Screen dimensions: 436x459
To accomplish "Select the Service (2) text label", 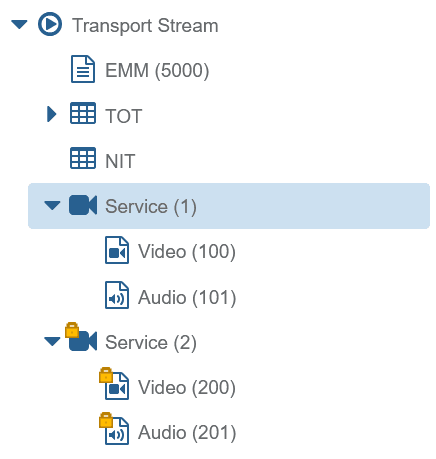I will (151, 342).
